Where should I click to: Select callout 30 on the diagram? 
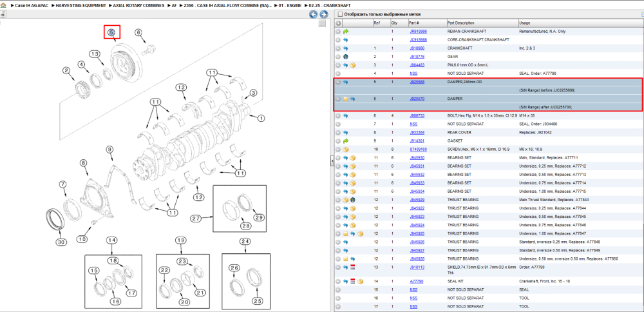click(x=61, y=242)
